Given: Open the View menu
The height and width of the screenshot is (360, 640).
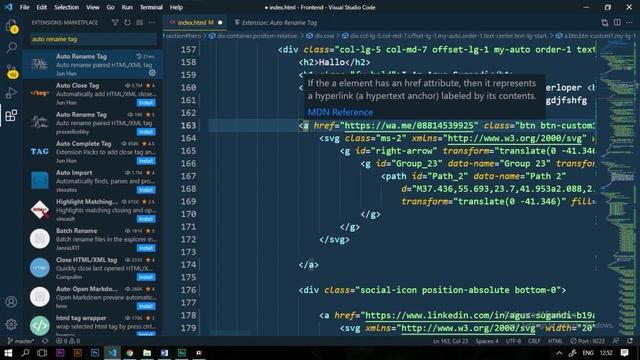Looking at the screenshot, I should click(x=93, y=7).
